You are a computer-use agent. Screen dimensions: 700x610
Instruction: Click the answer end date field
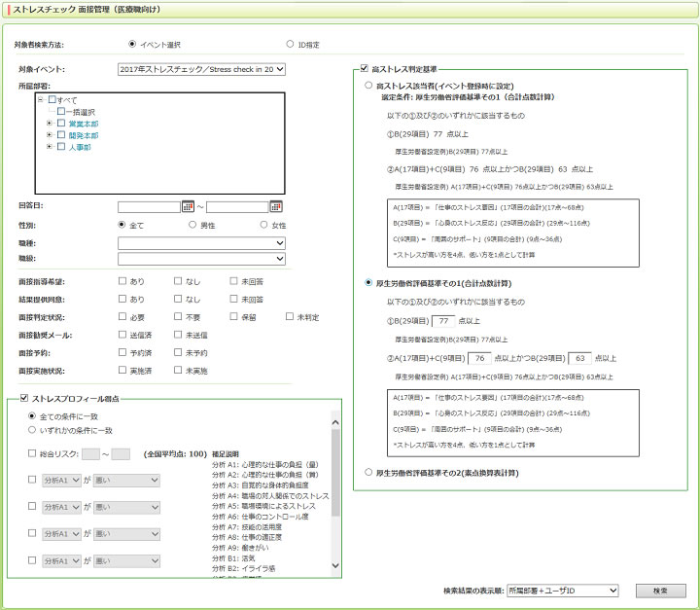tap(237, 207)
